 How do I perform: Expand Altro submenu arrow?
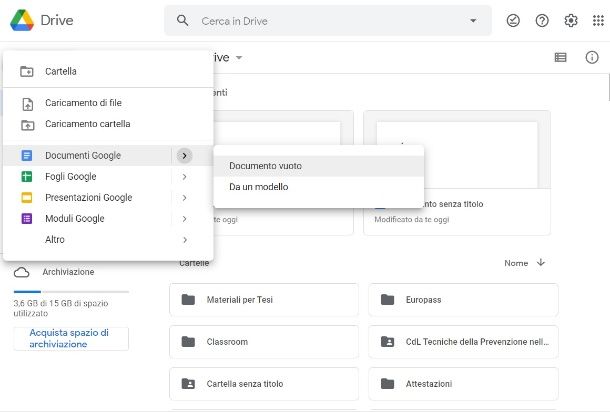pyautogui.click(x=185, y=240)
